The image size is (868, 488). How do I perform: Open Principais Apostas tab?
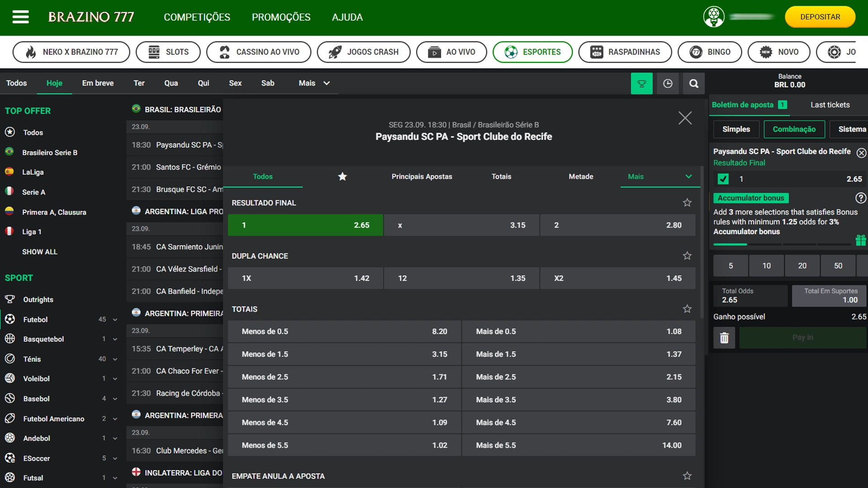pos(422,177)
